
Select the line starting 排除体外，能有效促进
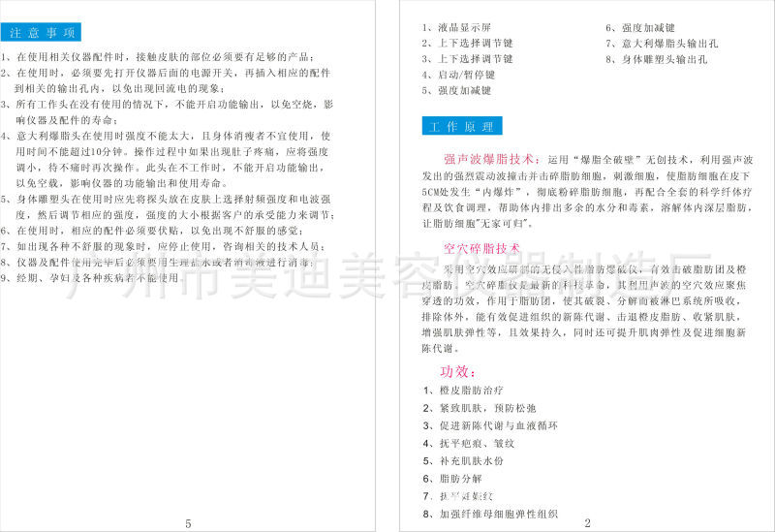coord(581,317)
